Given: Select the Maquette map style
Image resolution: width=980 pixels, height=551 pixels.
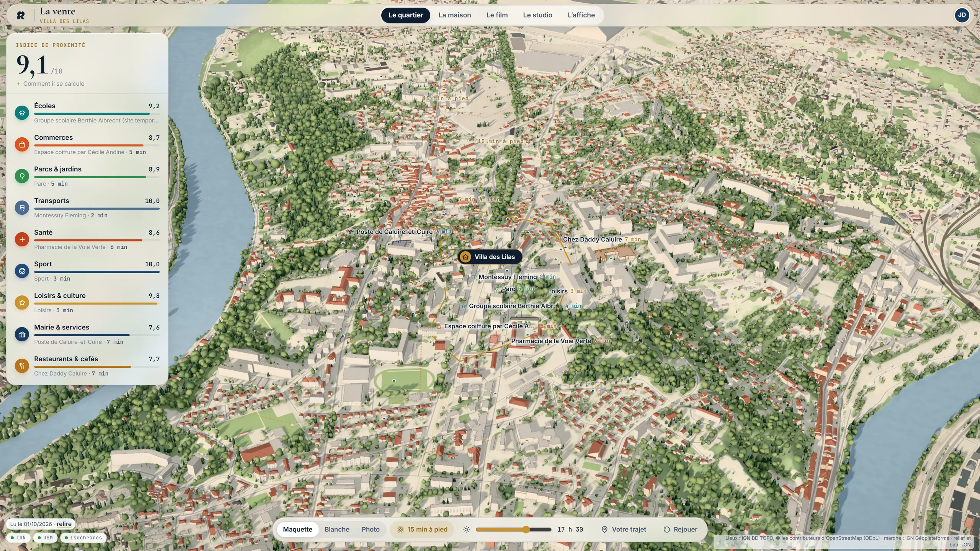Looking at the screenshot, I should click(x=297, y=530).
